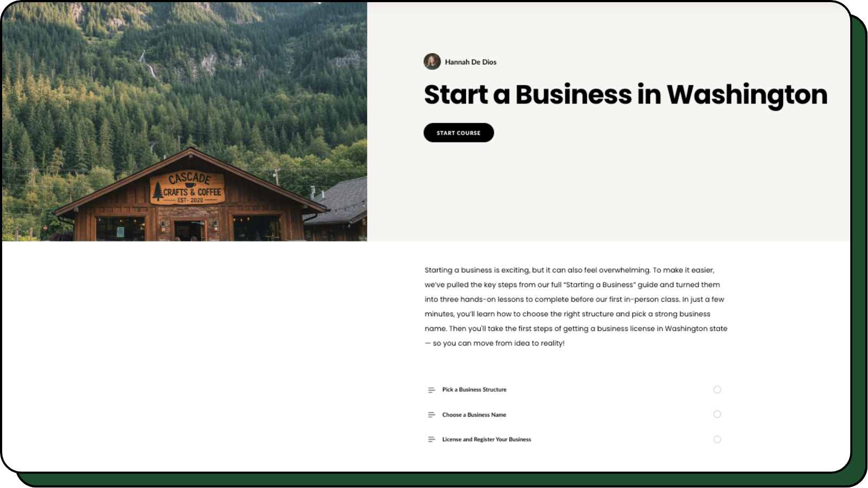Click the course description paragraph
868x488 pixels.
[x=576, y=307]
